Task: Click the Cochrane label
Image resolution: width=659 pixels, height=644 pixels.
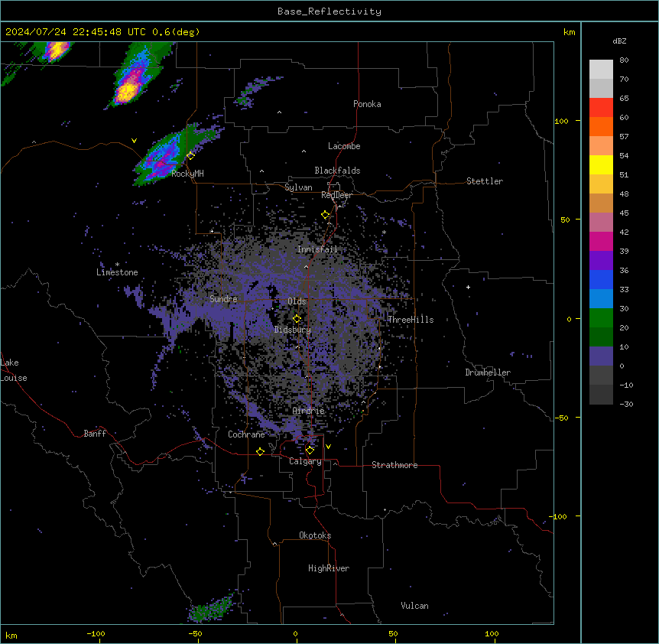Action: 246,434
